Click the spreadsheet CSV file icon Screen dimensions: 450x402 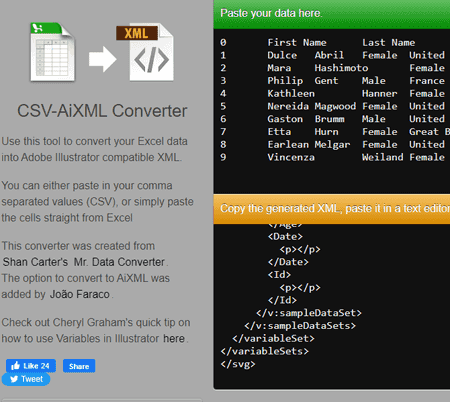coord(53,52)
